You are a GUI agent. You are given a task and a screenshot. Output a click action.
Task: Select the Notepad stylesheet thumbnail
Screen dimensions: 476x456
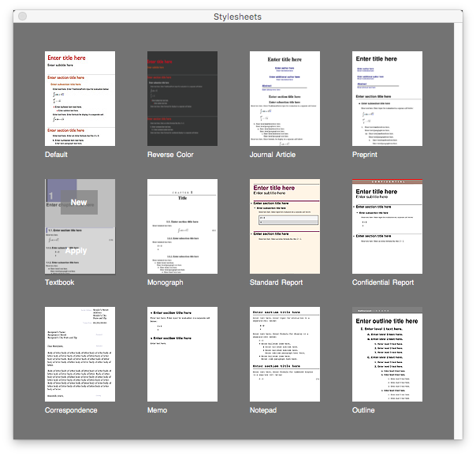[284, 354]
